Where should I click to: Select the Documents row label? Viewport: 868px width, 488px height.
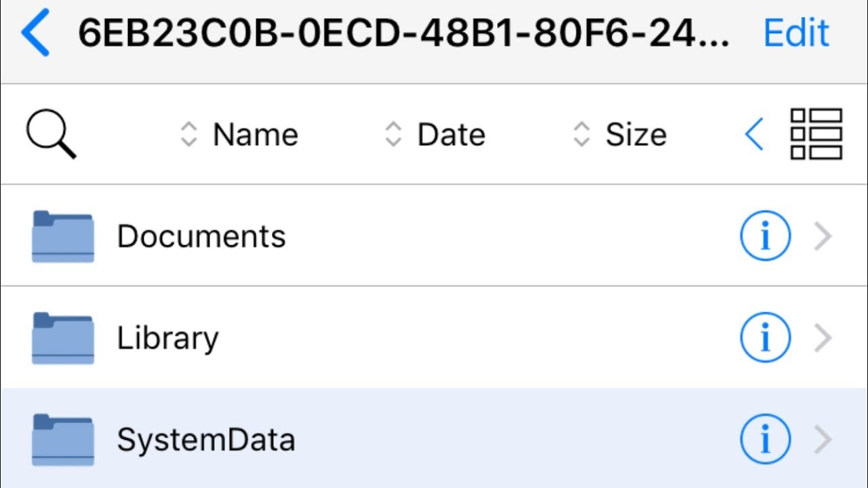[201, 236]
